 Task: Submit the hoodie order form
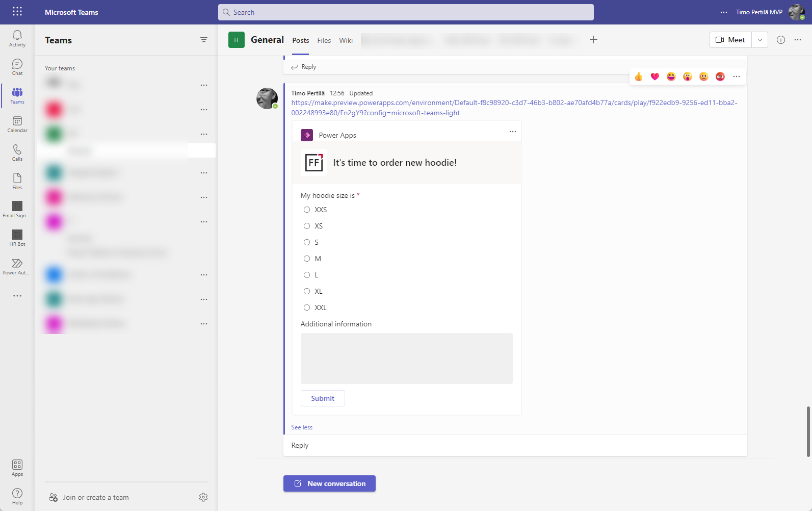click(x=323, y=398)
